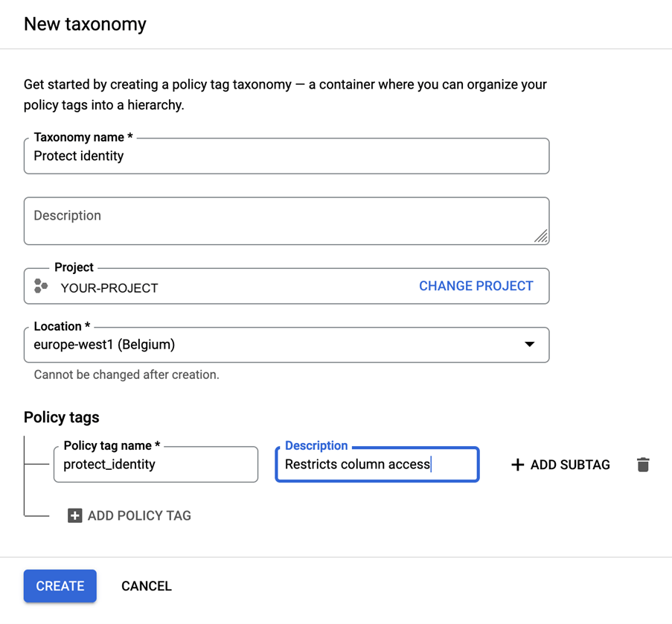Click the CHANGE PROJECT link
This screenshot has width=672, height=624.
(x=476, y=286)
